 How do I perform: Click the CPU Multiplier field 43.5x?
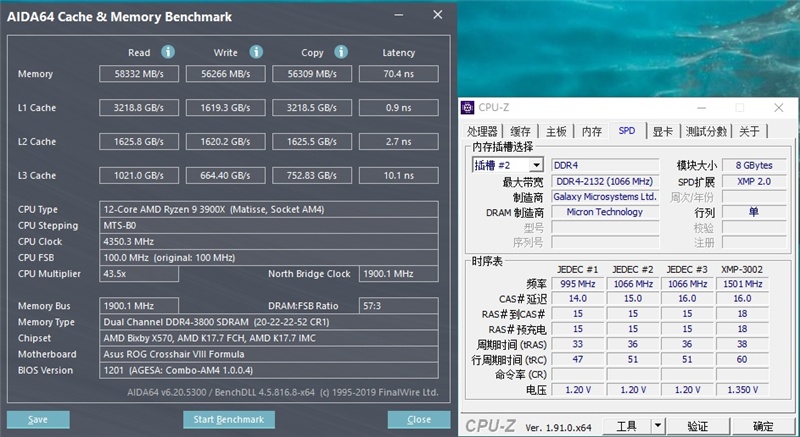[x=139, y=273]
